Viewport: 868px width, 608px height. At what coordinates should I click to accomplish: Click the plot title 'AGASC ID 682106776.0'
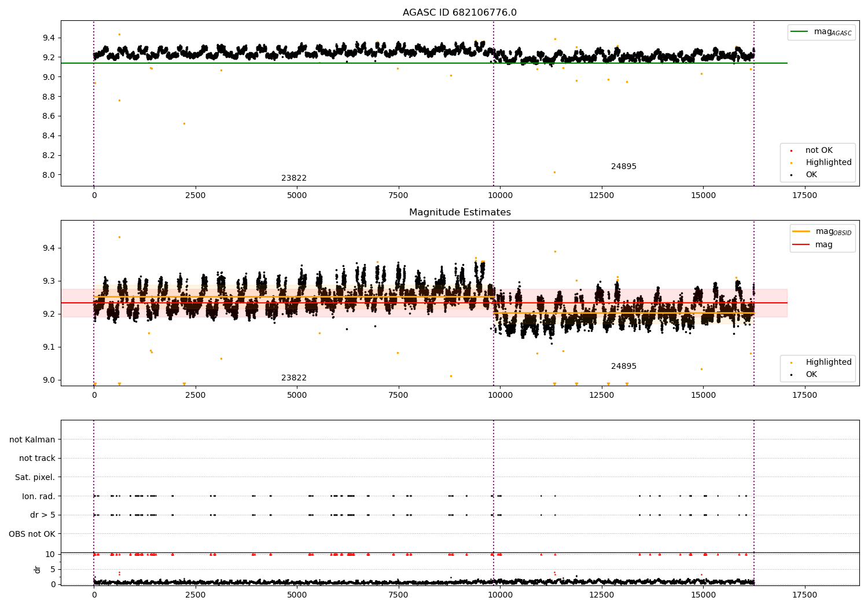click(x=459, y=13)
